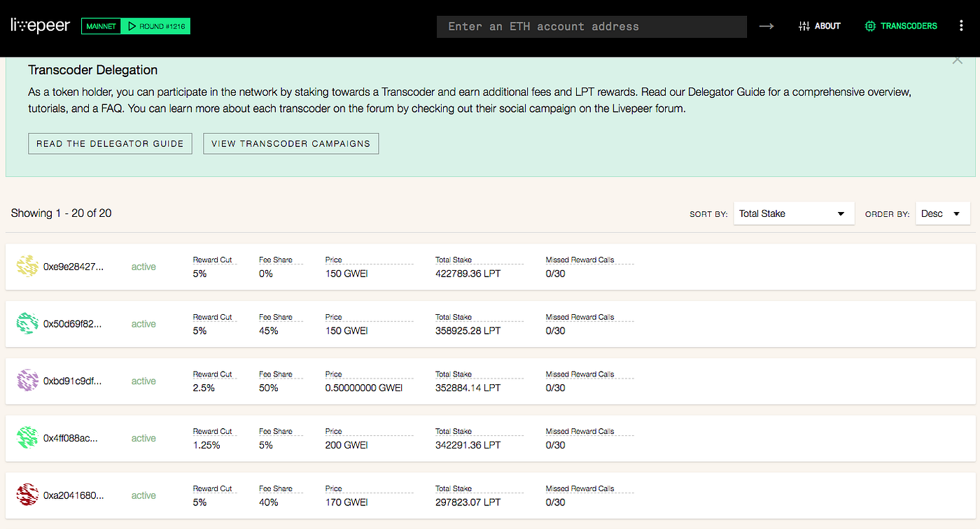The height and width of the screenshot is (529, 980).
Task: Close the Transcoder Delegation banner
Action: pos(957,61)
